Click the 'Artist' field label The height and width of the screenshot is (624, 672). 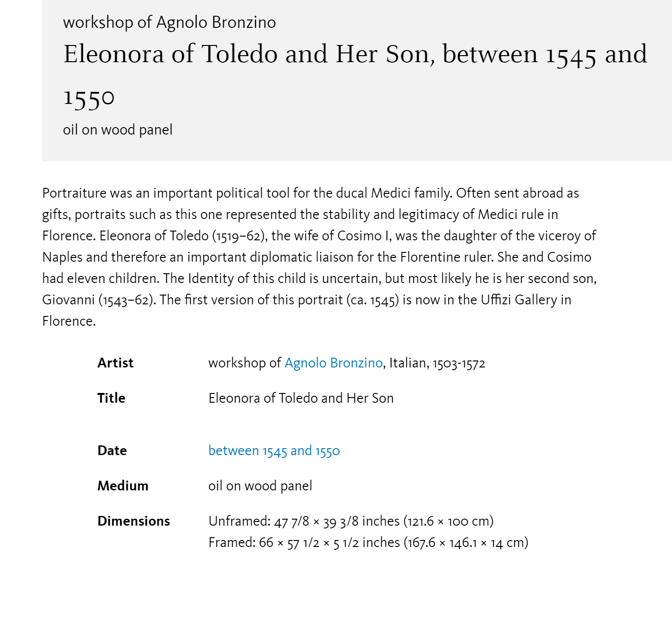[115, 363]
